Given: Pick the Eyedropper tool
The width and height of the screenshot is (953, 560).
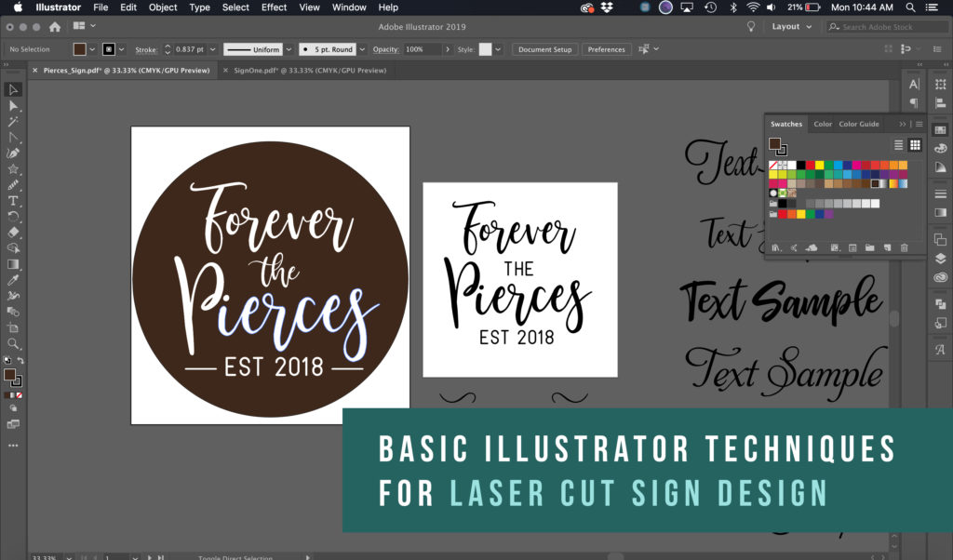Looking at the screenshot, I should (x=13, y=280).
